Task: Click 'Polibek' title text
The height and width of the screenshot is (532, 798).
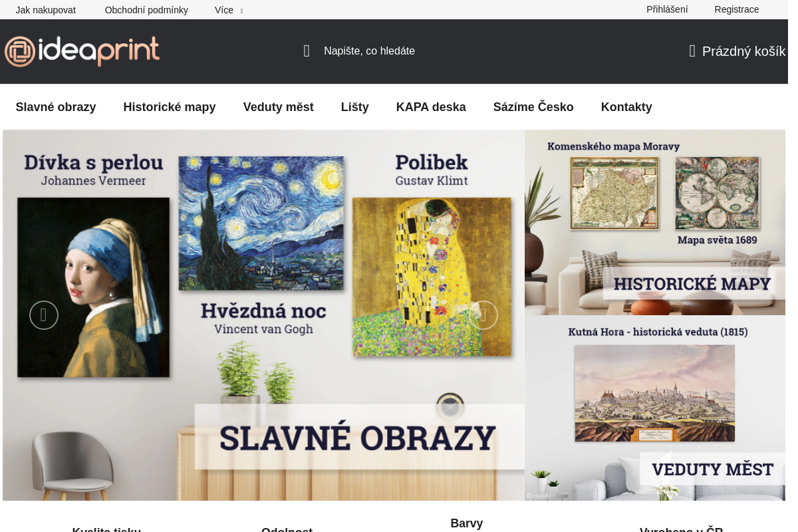Action: tap(432, 162)
